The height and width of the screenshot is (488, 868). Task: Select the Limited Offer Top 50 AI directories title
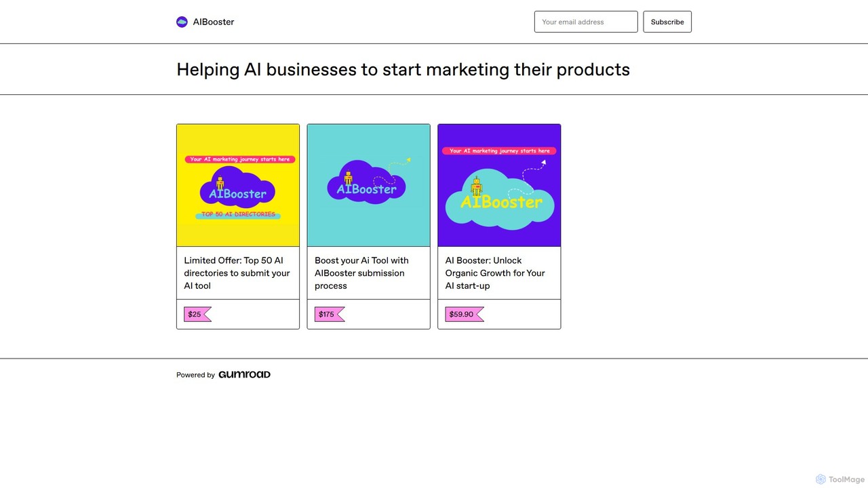pos(237,273)
